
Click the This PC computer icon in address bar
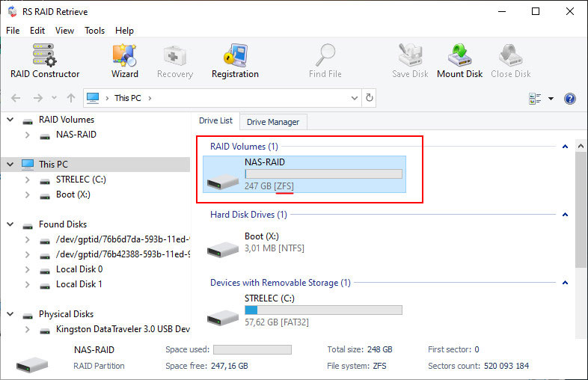[x=93, y=98]
